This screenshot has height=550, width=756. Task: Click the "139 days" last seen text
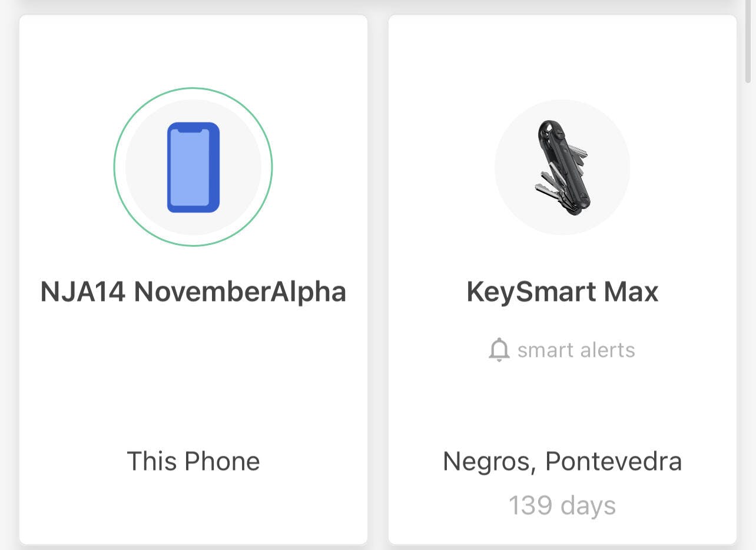[562, 506]
